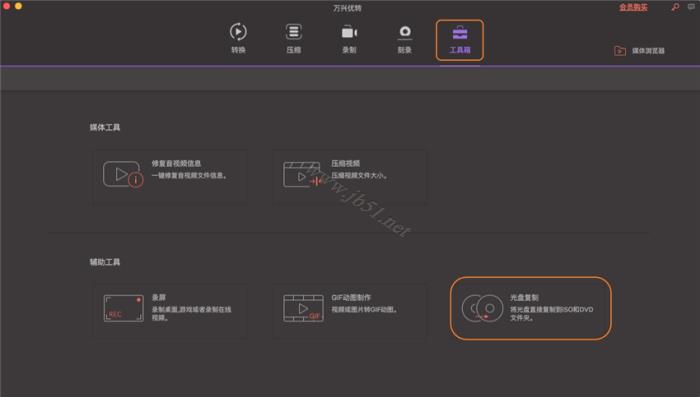This screenshot has height=397, width=700.
Task: Click the 会员购买 purchase link
Action: tap(633, 7)
